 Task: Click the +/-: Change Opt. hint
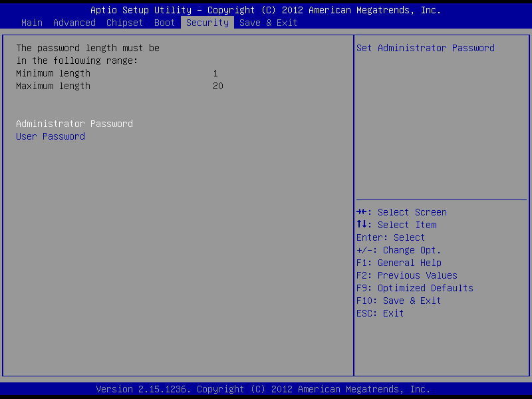click(x=399, y=250)
